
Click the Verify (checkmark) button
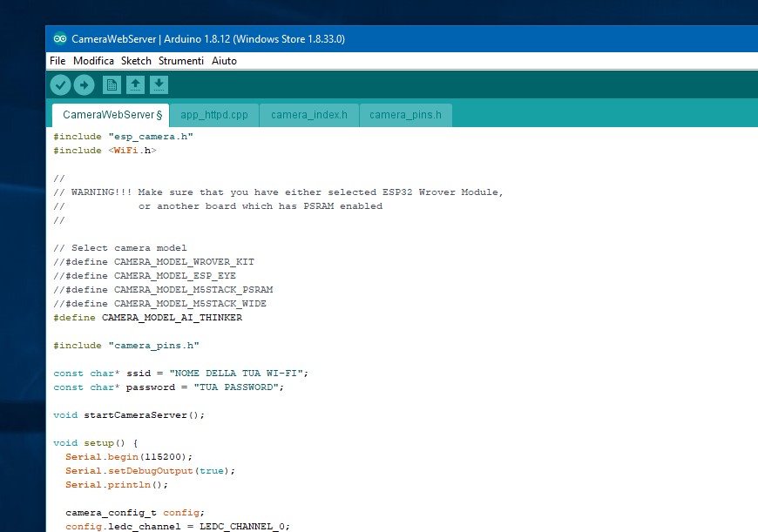pyautogui.click(x=60, y=85)
